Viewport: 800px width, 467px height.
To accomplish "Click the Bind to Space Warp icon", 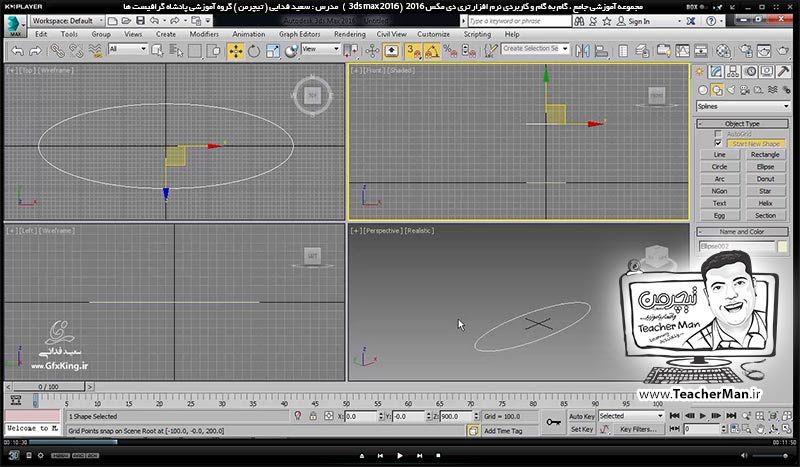I will 95,51.
